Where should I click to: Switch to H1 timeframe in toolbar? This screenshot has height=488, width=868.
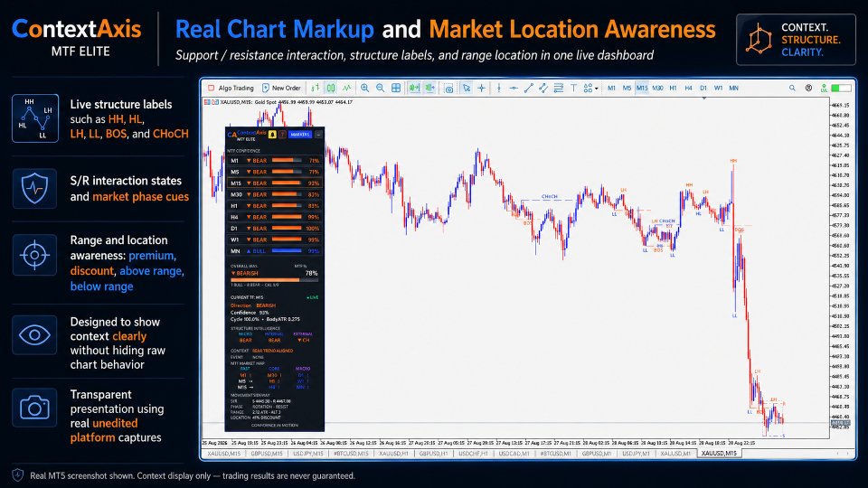click(673, 88)
